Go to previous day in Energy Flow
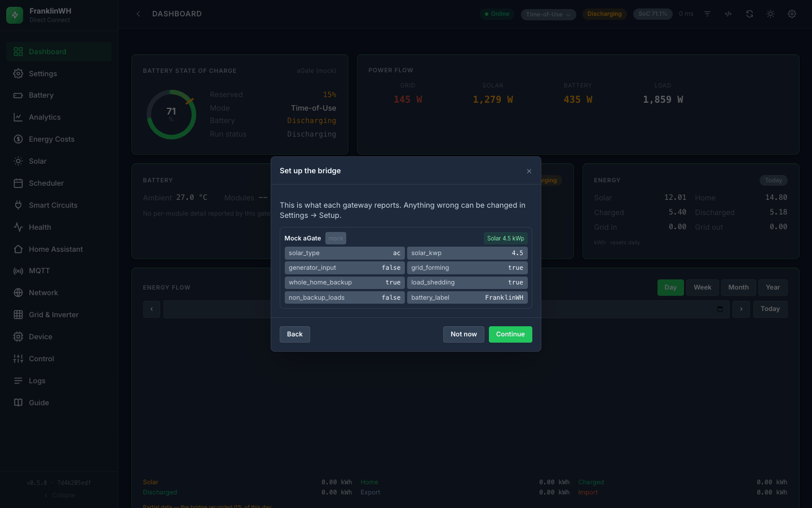The width and height of the screenshot is (812, 508). tap(152, 309)
